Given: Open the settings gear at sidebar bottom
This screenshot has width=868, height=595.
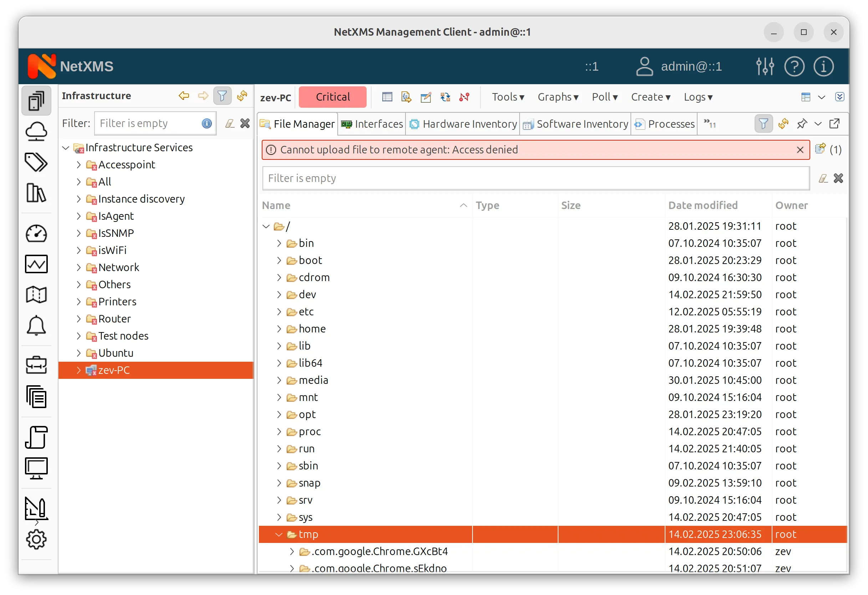Looking at the screenshot, I should tap(36, 539).
